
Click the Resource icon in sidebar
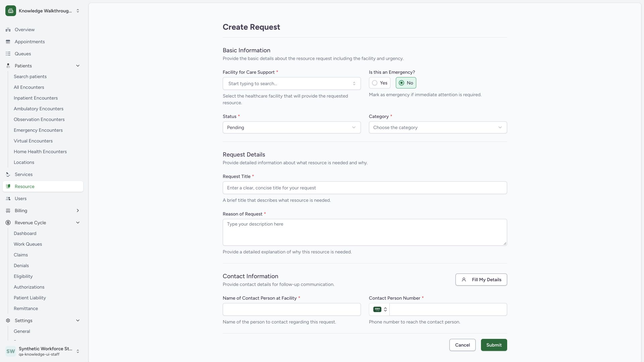click(x=8, y=186)
